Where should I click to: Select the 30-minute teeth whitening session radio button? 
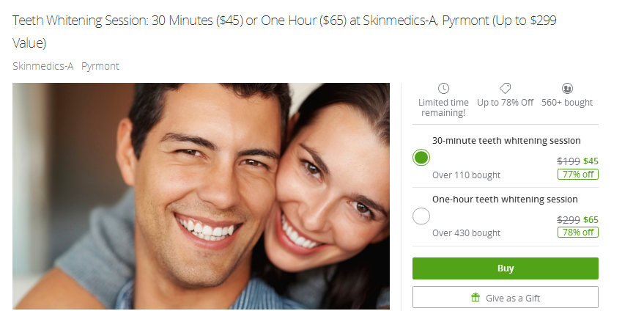point(421,158)
